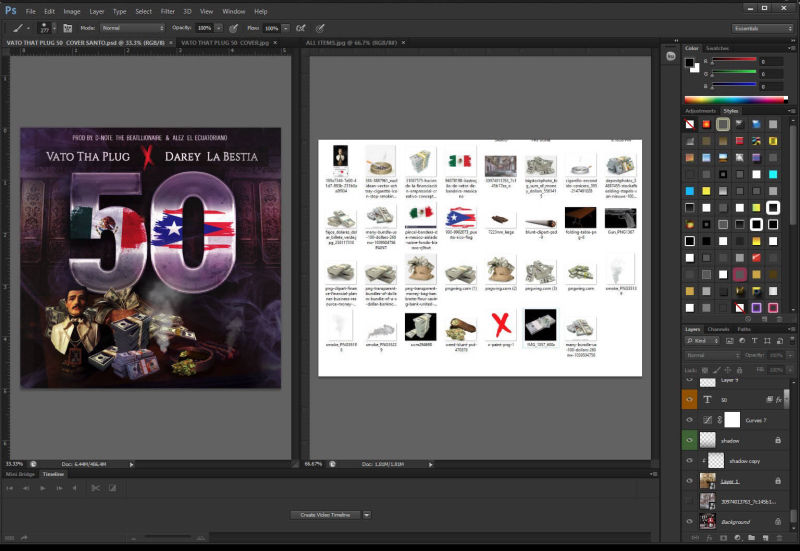Screen dimensions: 800x551
Task: Hide the Curves 7 adjustment layer
Action: (689, 420)
